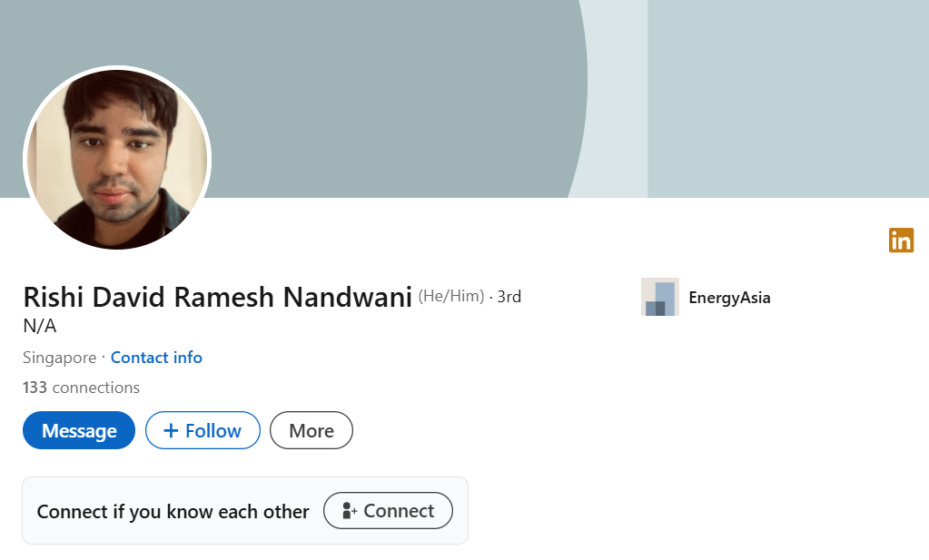Click the Singapore location text
This screenshot has height=560, width=929.
coord(59,358)
